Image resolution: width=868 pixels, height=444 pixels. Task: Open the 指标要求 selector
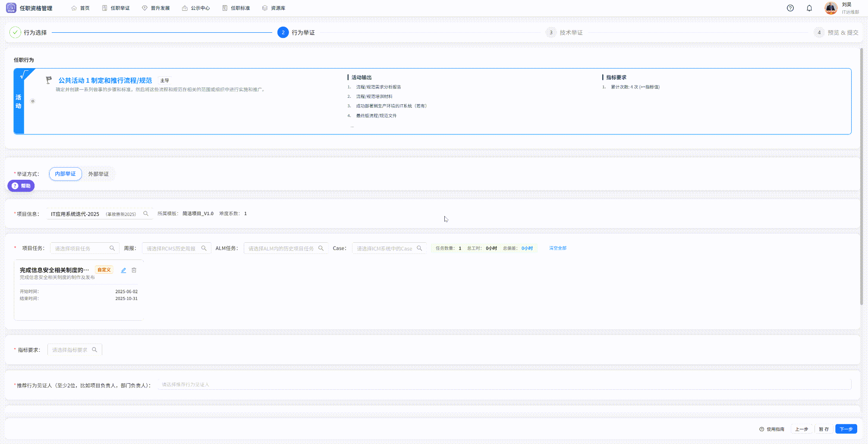point(74,350)
